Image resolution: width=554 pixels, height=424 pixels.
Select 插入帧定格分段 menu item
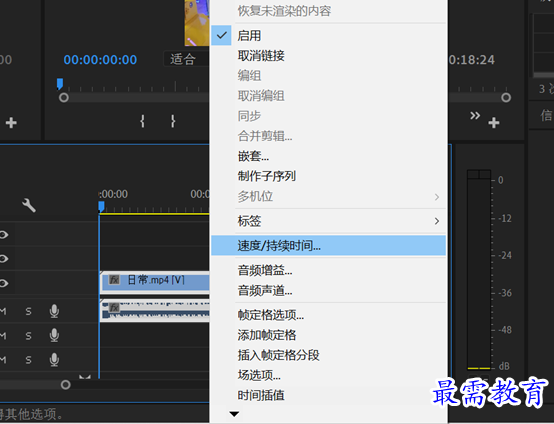(329, 355)
